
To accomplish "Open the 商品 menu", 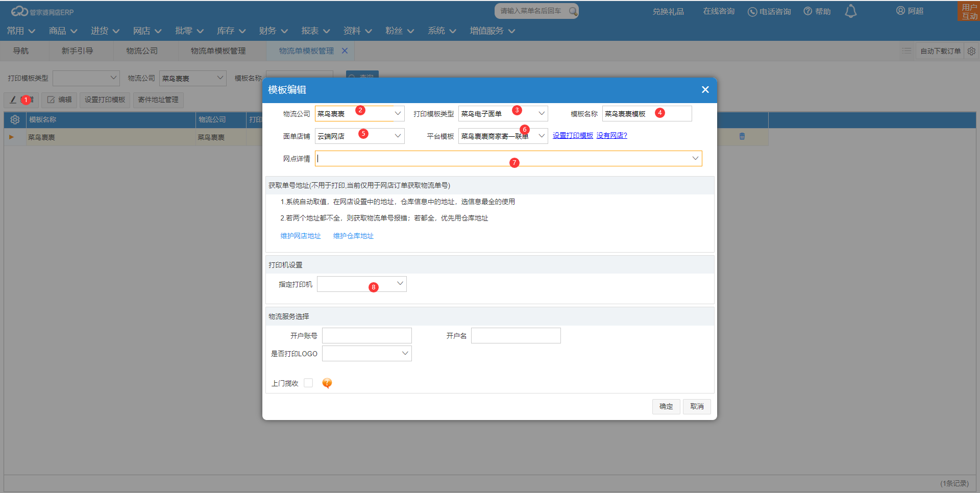I will click(x=63, y=31).
